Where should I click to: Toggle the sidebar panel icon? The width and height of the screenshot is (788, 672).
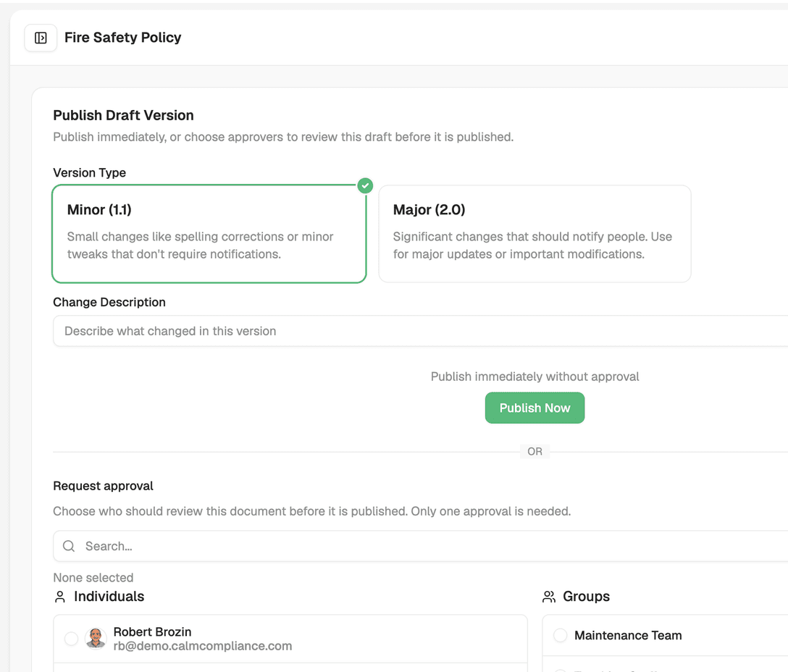41,38
